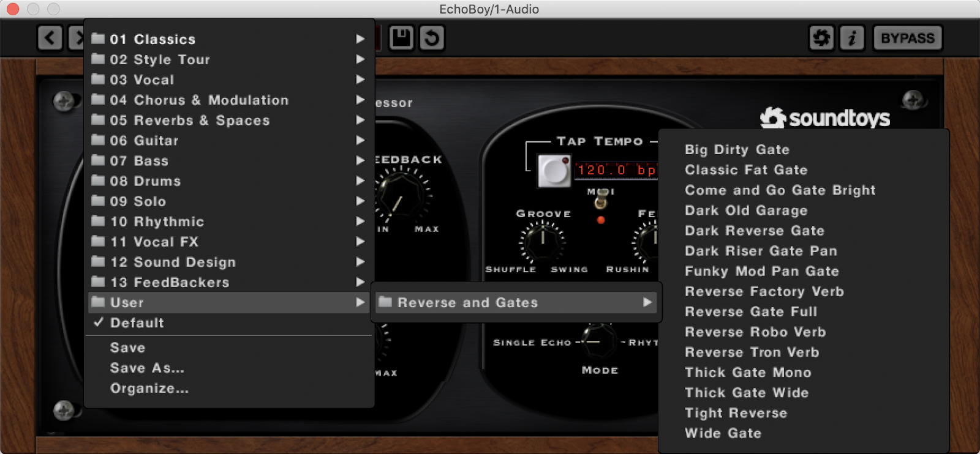Click the revert preset circular arrow icon
This screenshot has width=980, height=454.
pos(432,38)
